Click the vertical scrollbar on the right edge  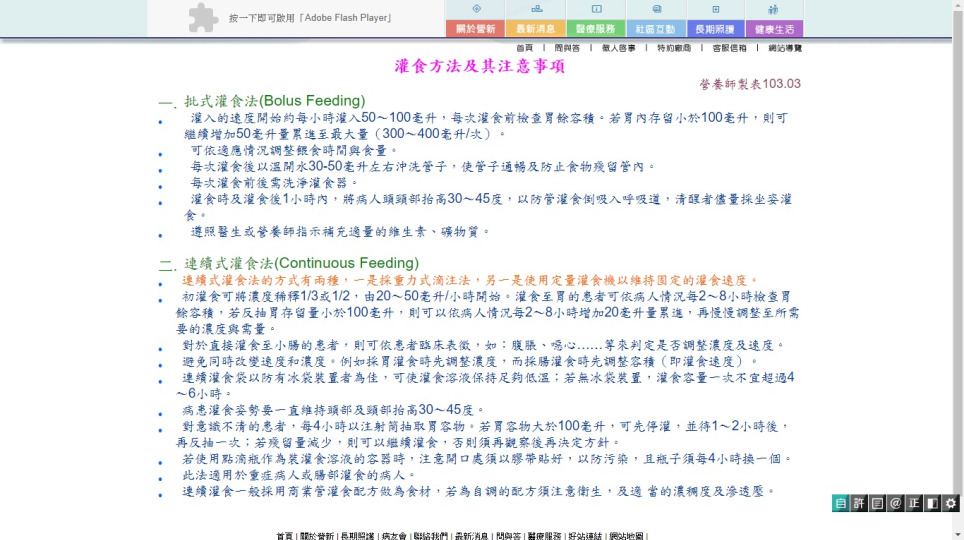[x=957, y=270]
